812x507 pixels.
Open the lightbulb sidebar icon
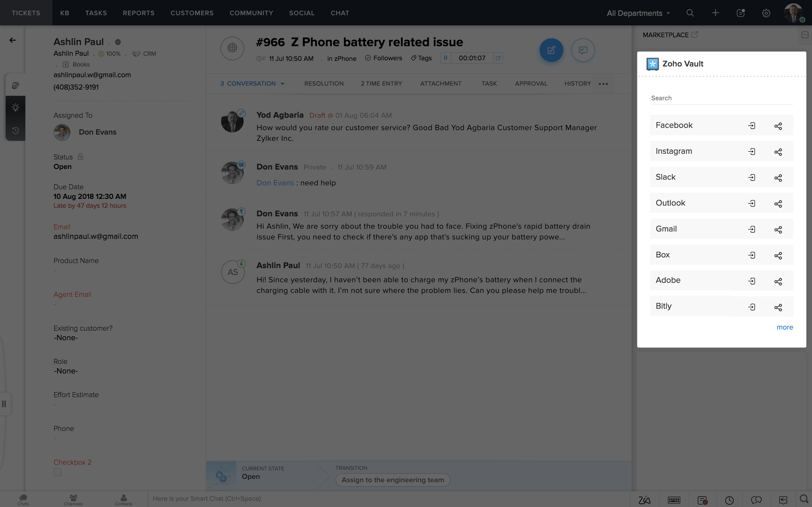tap(16, 107)
